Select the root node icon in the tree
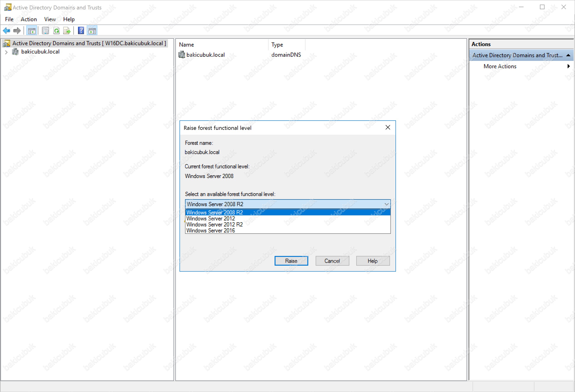The width and height of the screenshot is (575, 392). tap(6, 44)
